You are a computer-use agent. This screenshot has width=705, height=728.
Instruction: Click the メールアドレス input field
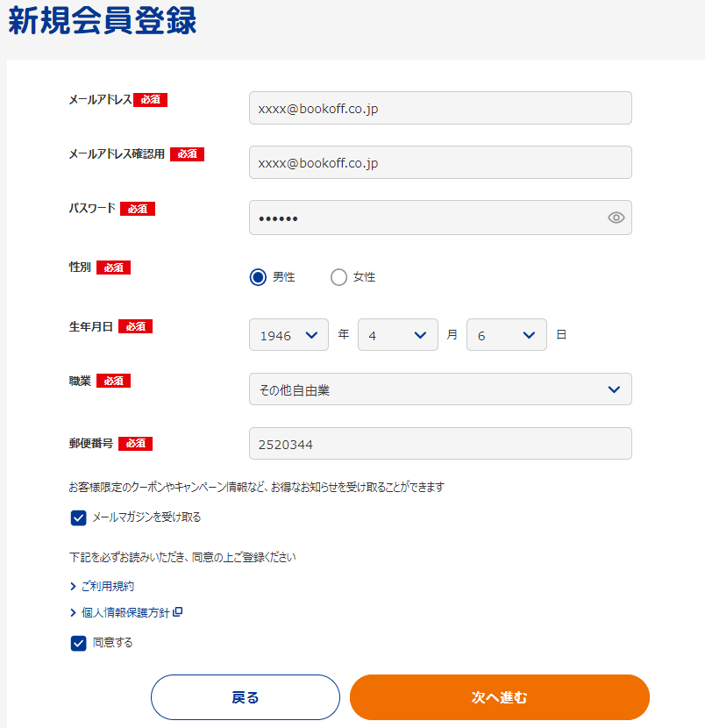pyautogui.click(x=440, y=108)
